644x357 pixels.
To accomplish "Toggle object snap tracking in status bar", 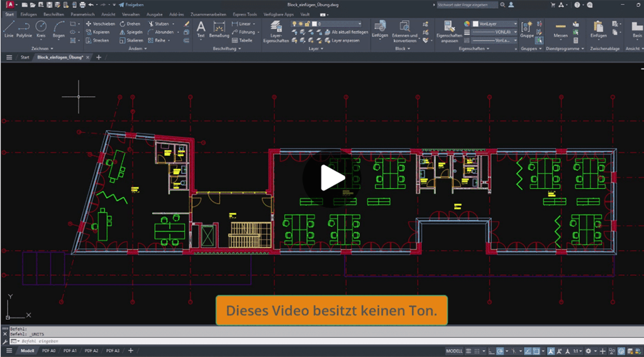I will click(x=528, y=351).
